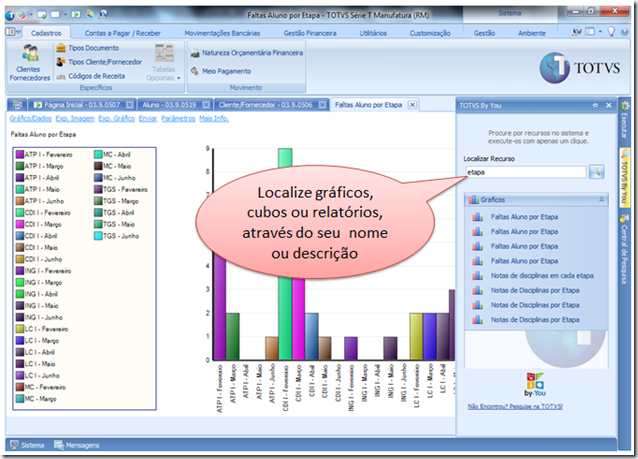Switch to Gestão Financeira ribbon tab
The image size is (638, 459).
308,33
